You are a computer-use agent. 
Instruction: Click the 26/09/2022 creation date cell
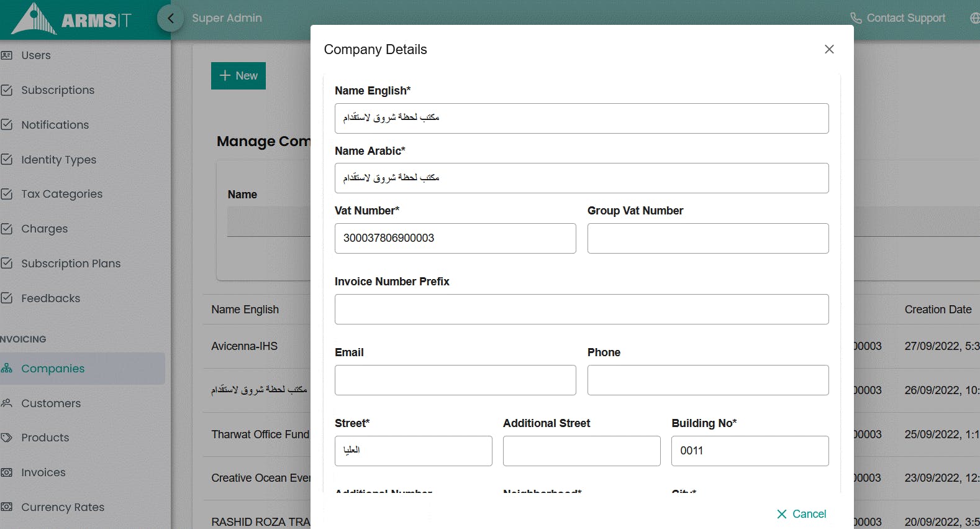[x=941, y=390]
